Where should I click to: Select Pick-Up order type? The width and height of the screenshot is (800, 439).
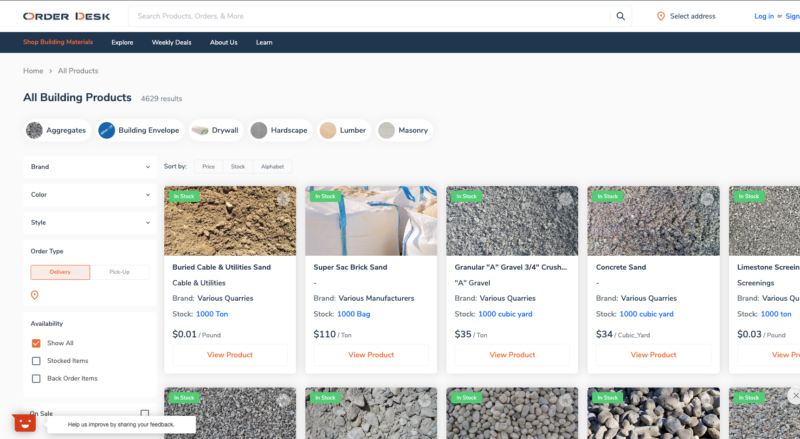[x=119, y=272]
